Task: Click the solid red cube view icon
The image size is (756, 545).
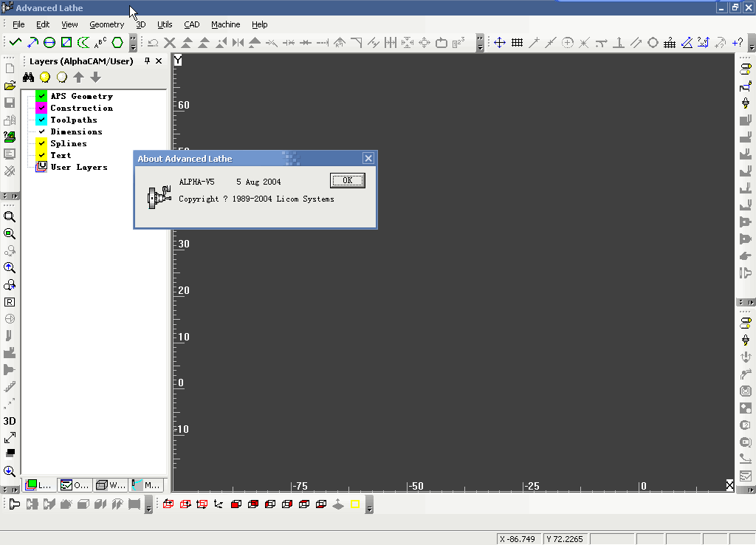Action: pyautogui.click(x=236, y=504)
